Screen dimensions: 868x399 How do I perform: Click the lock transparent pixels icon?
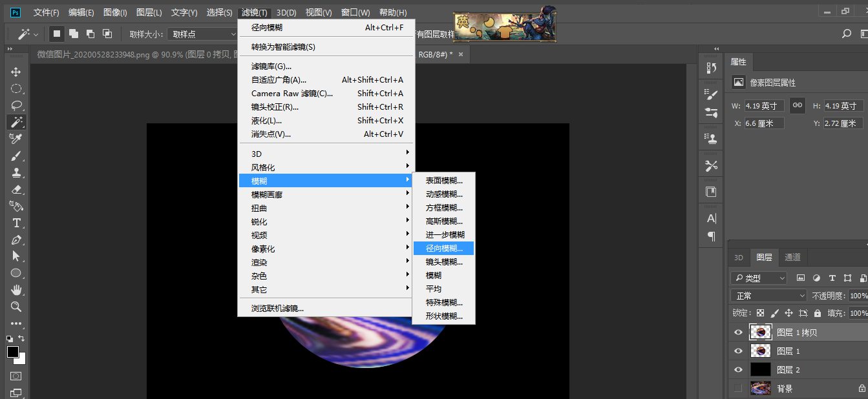point(760,313)
